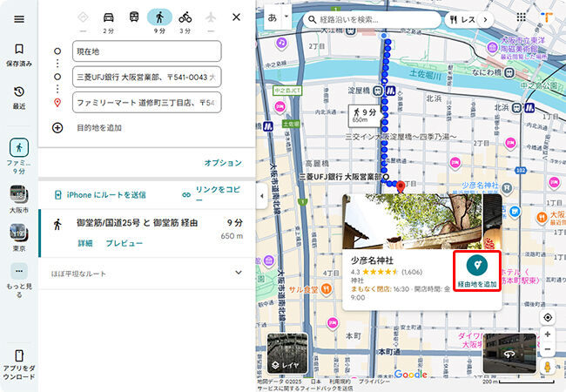The image size is (566, 392).
Task: Zoom in on the map
Action: [548, 335]
